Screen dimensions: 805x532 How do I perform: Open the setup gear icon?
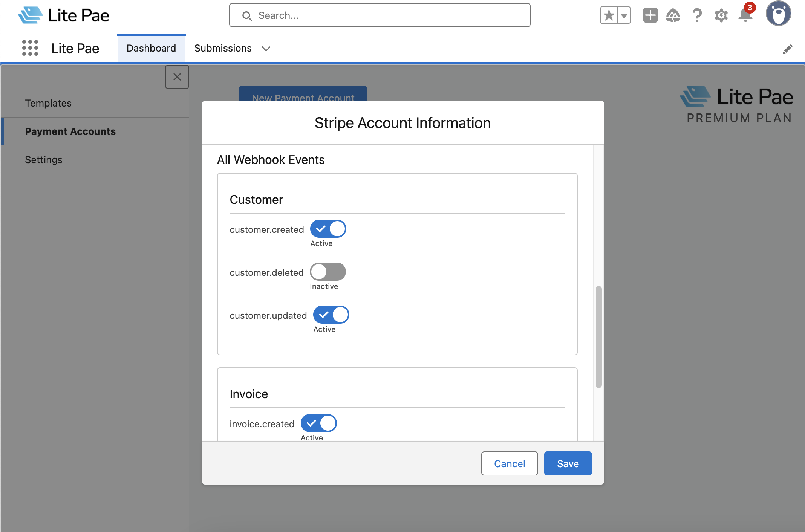tap(721, 15)
